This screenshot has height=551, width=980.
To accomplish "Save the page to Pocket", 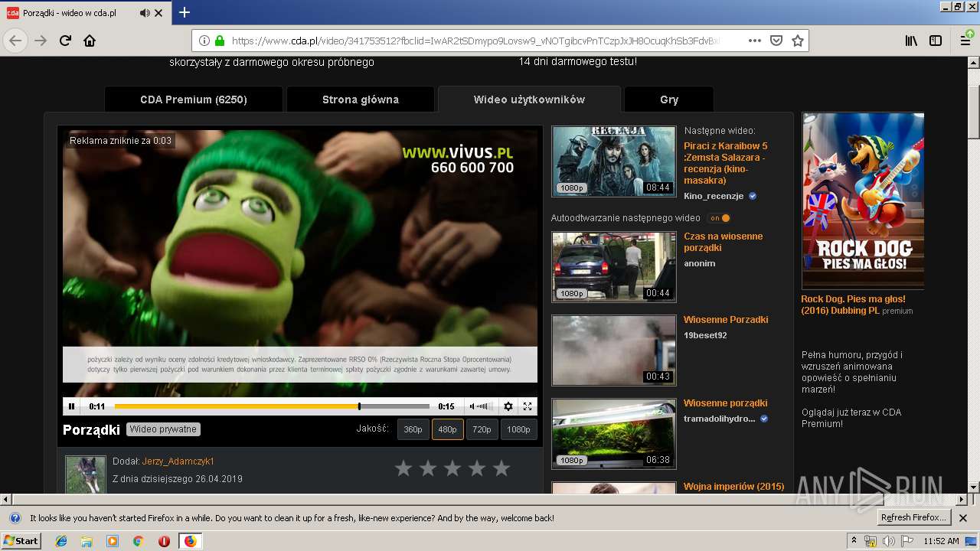I will point(776,41).
